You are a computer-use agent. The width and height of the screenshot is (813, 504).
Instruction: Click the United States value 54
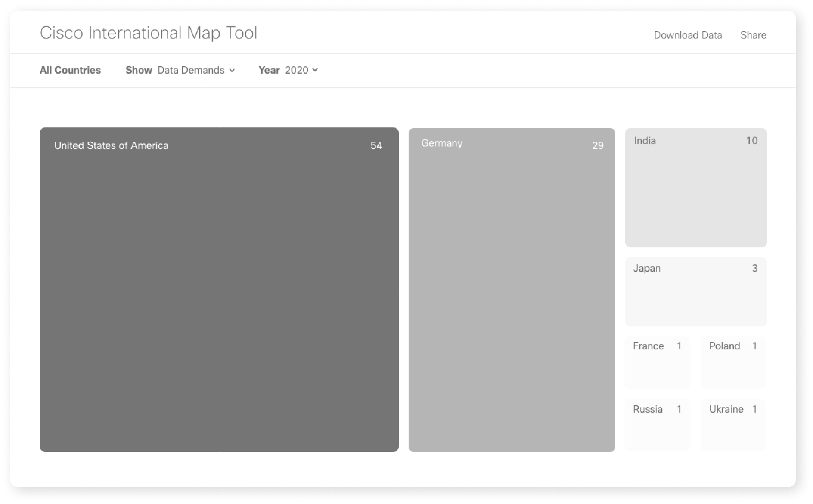point(376,145)
